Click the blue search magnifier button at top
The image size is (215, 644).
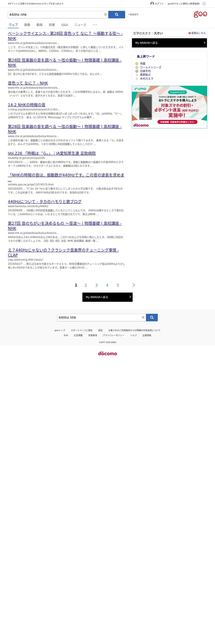pos(117,15)
